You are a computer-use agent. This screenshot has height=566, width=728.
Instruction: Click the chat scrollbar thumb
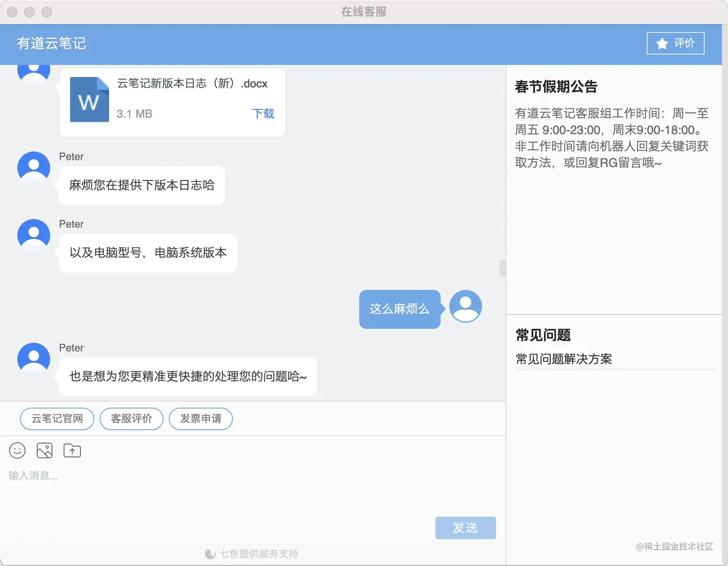pos(502,268)
